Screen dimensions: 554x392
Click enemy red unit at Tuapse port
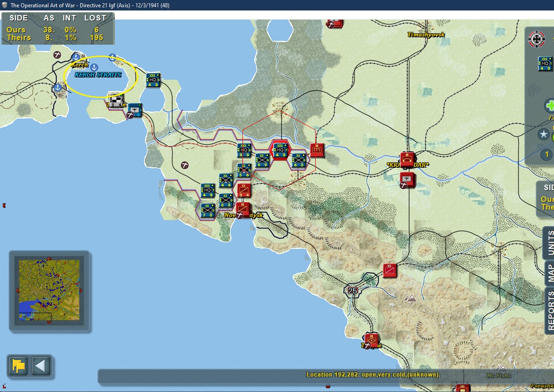pos(372,340)
